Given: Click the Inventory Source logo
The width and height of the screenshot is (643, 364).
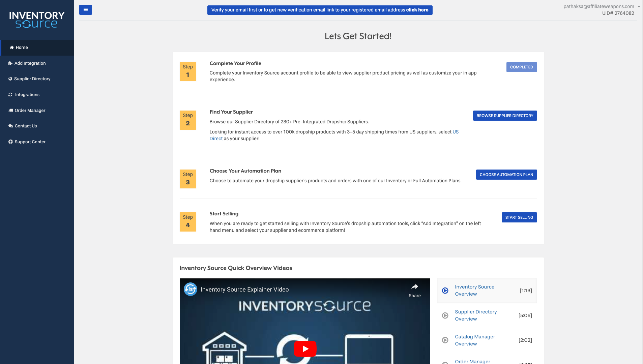Looking at the screenshot, I should (x=37, y=20).
